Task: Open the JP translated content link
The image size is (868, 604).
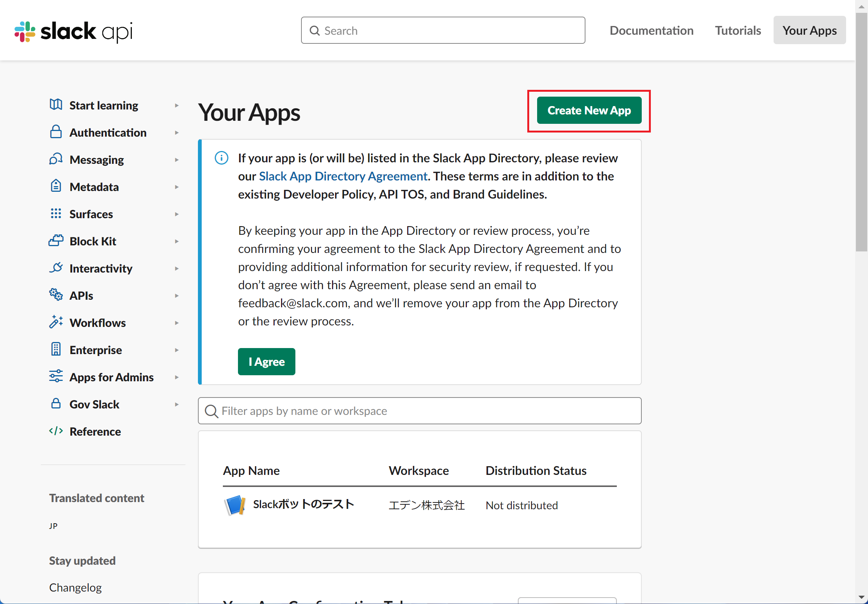Action: click(53, 526)
